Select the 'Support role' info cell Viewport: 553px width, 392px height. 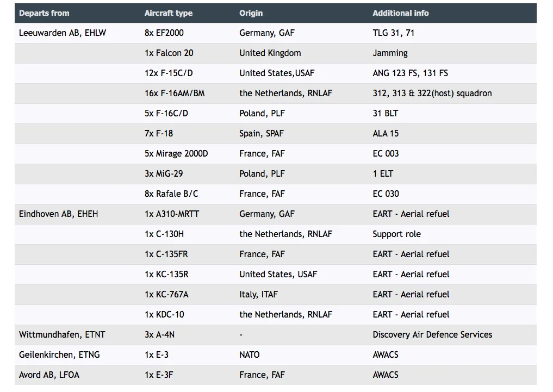point(396,234)
